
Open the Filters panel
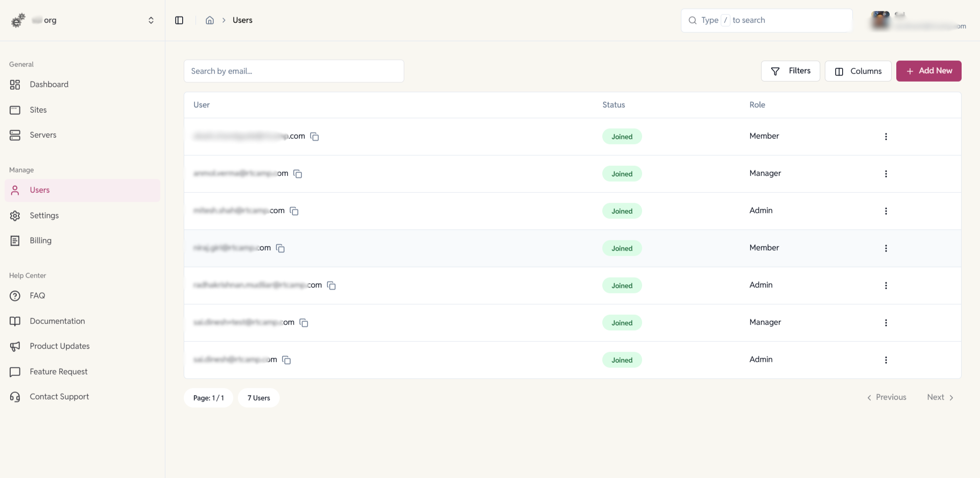pyautogui.click(x=790, y=71)
